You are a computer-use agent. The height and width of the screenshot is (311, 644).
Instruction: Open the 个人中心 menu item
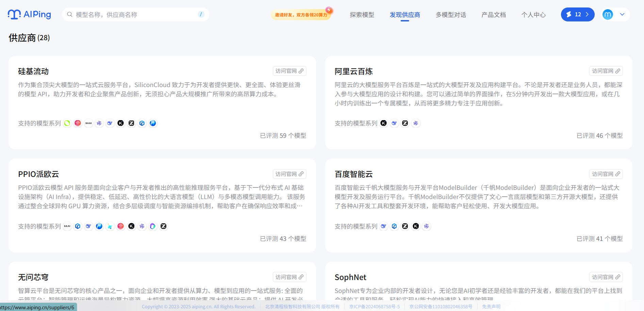(x=533, y=15)
